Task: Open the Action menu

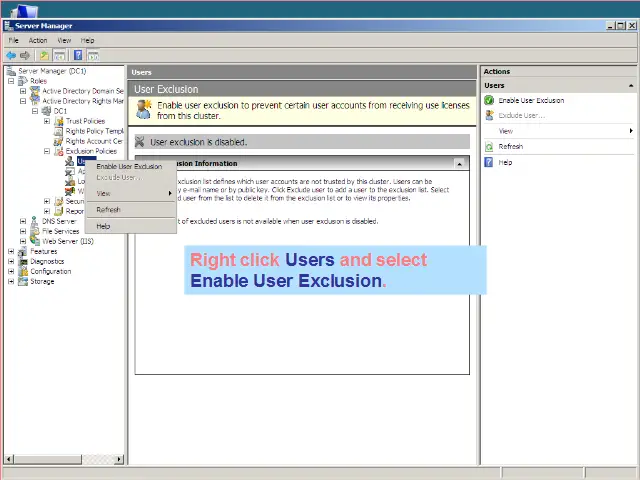Action: point(38,40)
